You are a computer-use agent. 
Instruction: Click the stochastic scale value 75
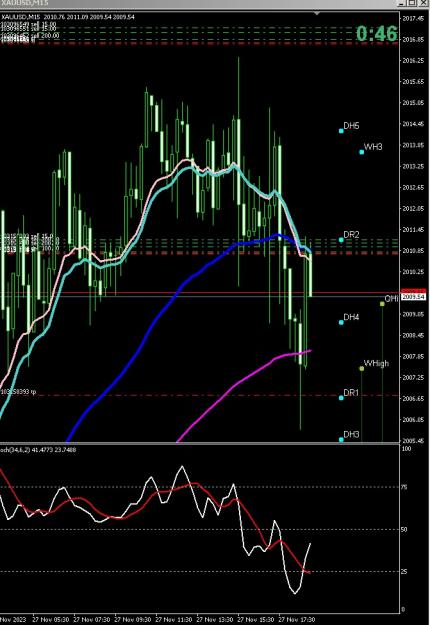tap(404, 487)
